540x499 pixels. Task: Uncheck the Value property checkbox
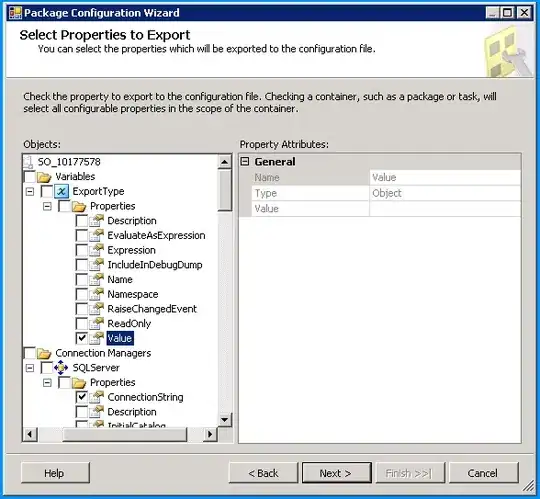82,339
